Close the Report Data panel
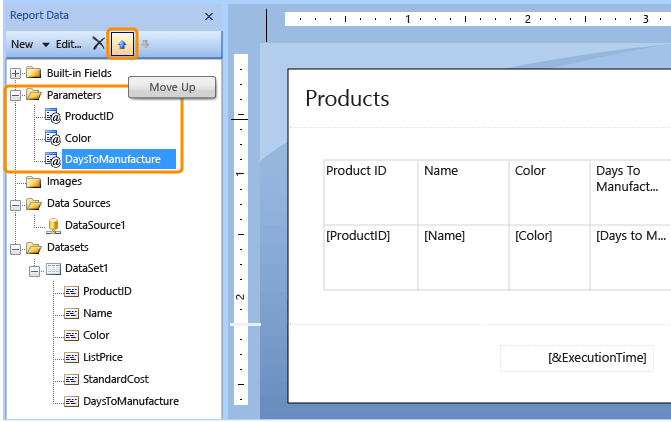Screen dimensions: 671x422 pos(209,17)
